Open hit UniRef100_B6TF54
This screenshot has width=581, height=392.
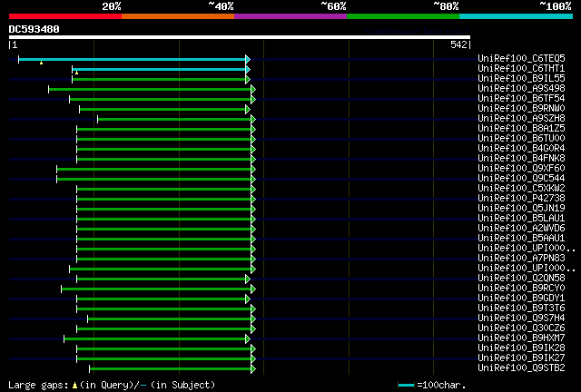[x=521, y=99]
